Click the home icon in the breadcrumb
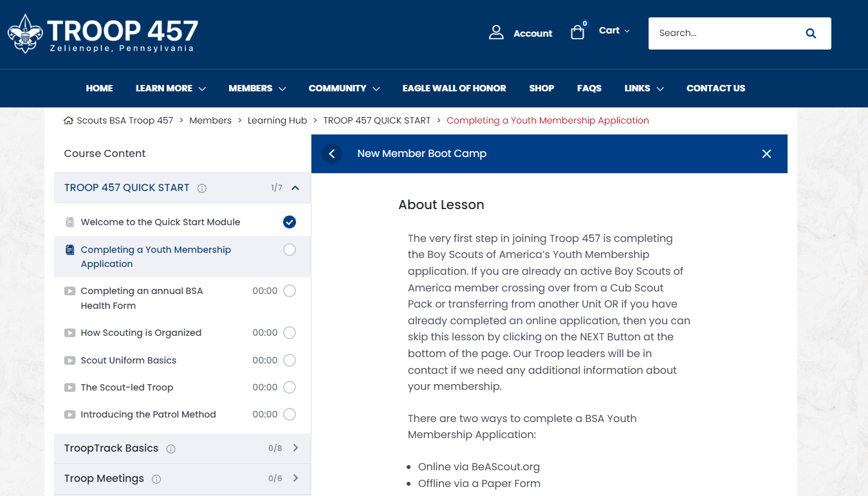This screenshot has width=868, height=496. [x=68, y=120]
